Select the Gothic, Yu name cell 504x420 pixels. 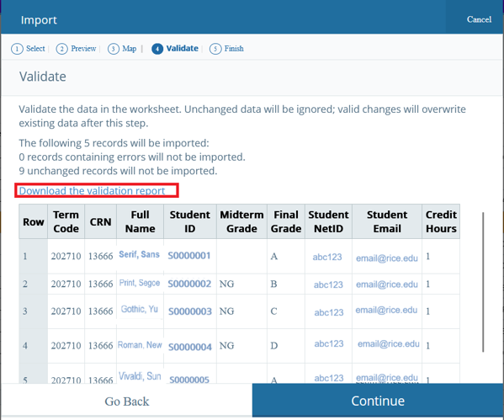140,310
